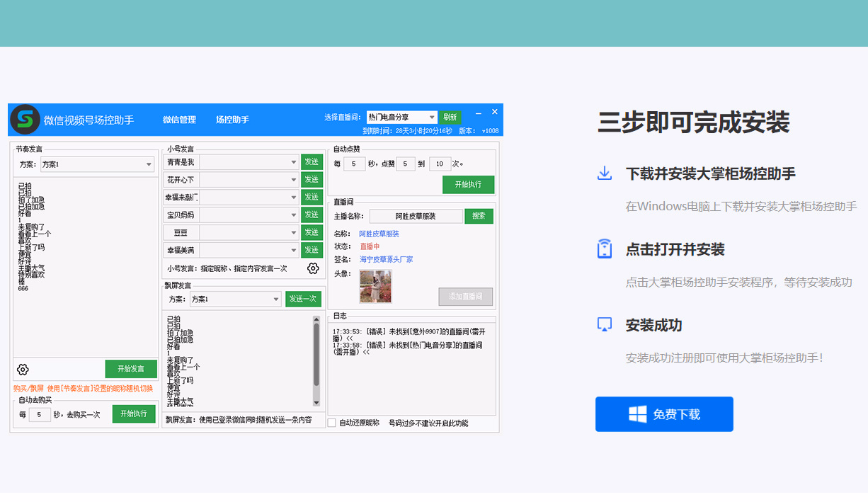Start rhythm speech with 开始发言
The height and width of the screenshot is (502, 868).
131,369
